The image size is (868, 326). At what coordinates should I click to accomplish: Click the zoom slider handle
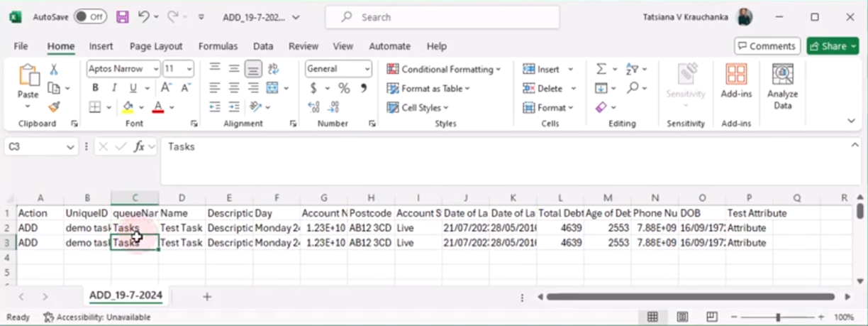(x=778, y=317)
